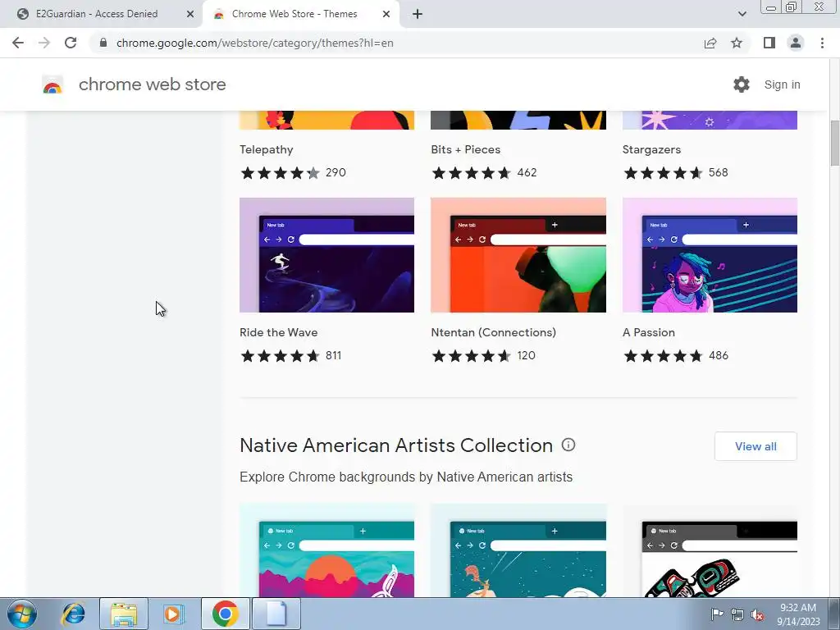Open the sunset mountains theme thumbnail

click(x=326, y=550)
